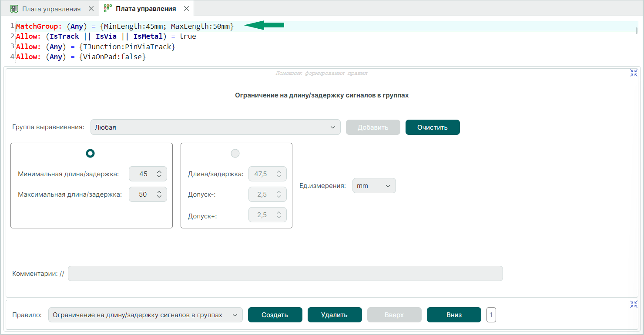Click the Удалить button

(x=335, y=315)
